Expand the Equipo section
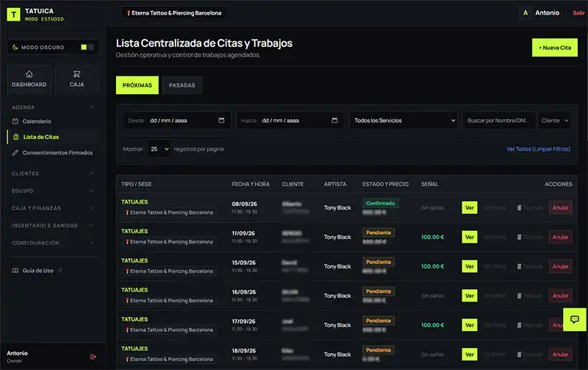 52,191
